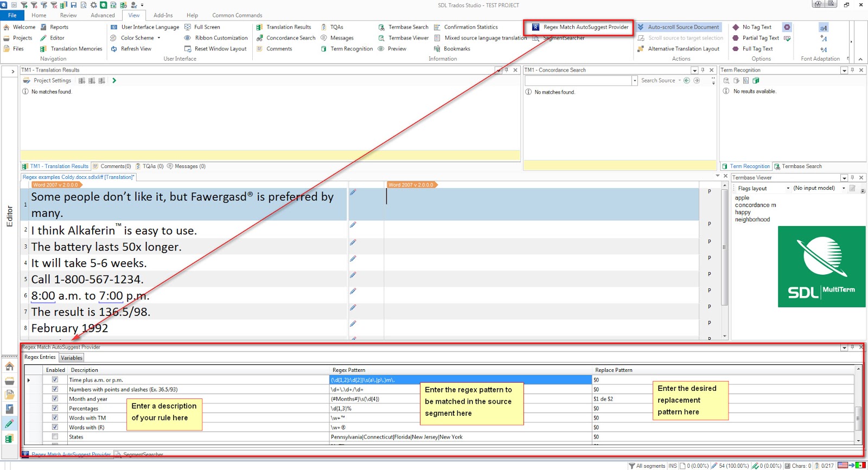
Task: Uncheck Enabled for 'Time plus a.m. or p.m.'
Action: [55, 379]
